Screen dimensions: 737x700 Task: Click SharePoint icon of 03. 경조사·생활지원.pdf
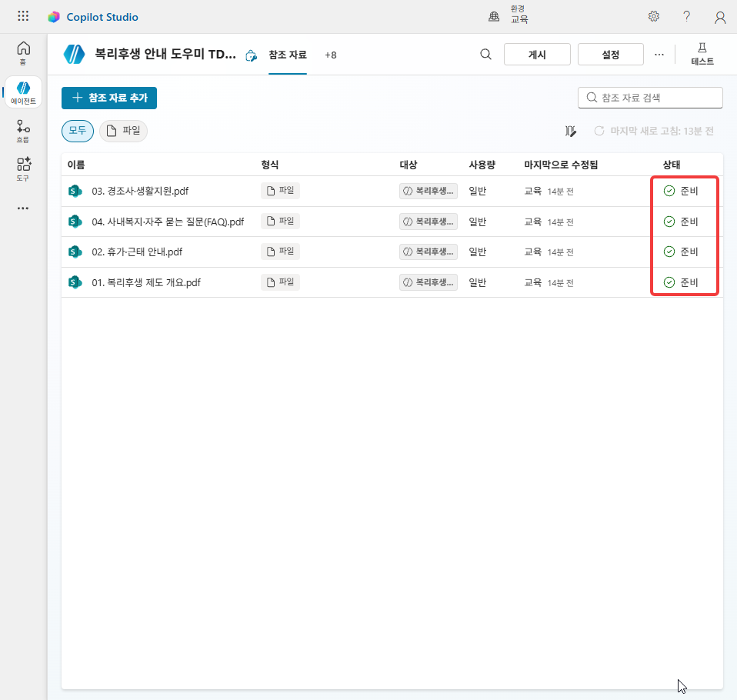click(x=75, y=191)
